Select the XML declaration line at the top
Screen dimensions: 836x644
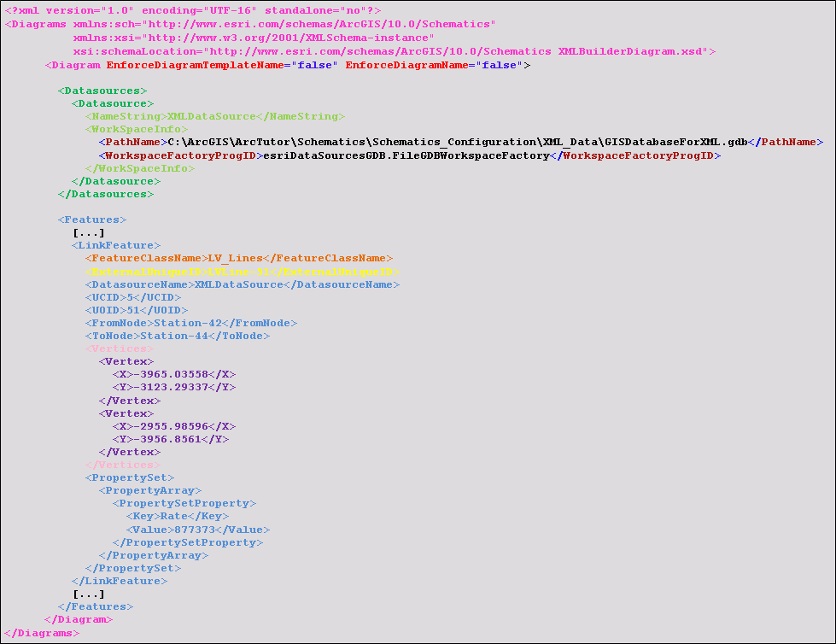(190, 11)
